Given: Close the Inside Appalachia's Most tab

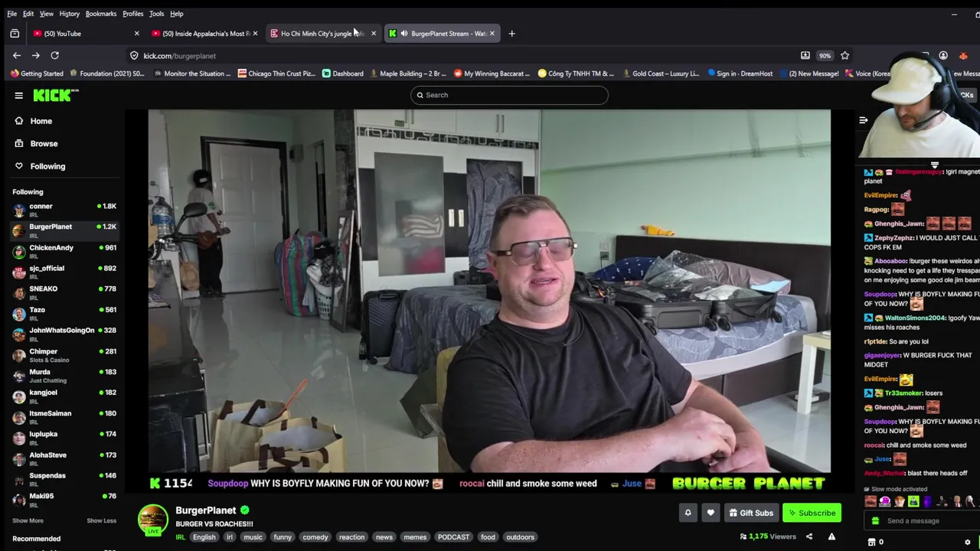Looking at the screenshot, I should (x=255, y=34).
